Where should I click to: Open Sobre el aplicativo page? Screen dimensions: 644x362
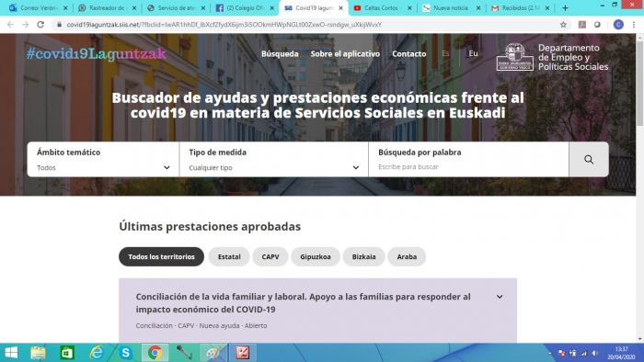click(x=345, y=53)
